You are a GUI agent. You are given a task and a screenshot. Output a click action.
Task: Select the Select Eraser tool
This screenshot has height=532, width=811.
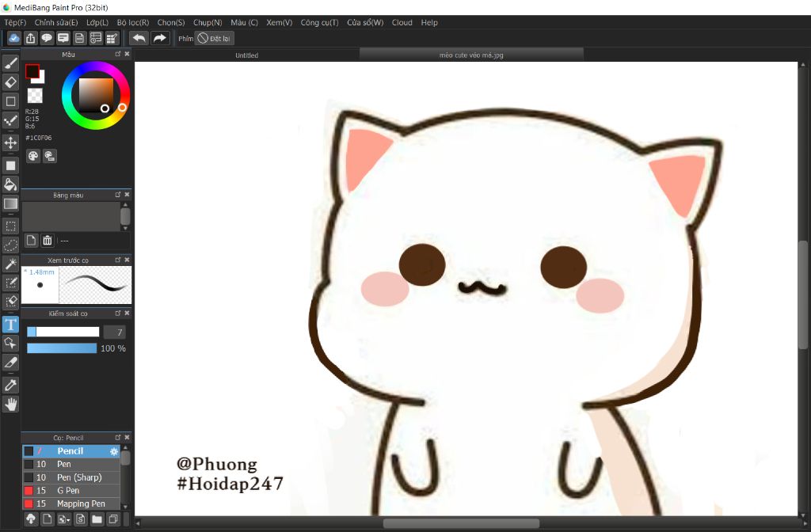click(x=10, y=302)
